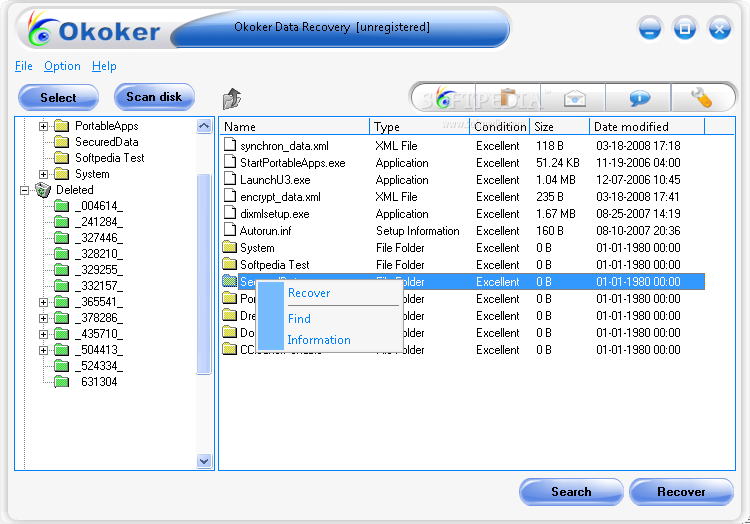Click the Okoker logo toolbar icon

point(445,98)
